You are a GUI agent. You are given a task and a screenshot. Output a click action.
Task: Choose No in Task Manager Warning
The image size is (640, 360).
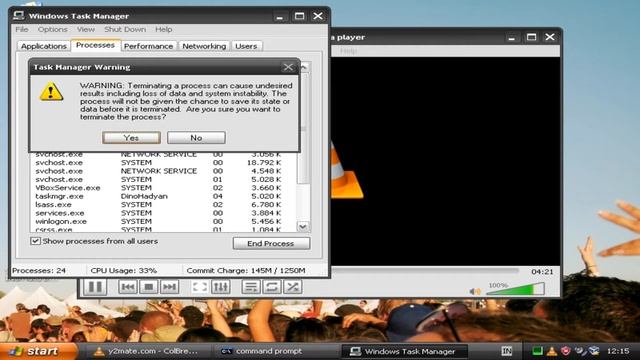(x=196, y=138)
